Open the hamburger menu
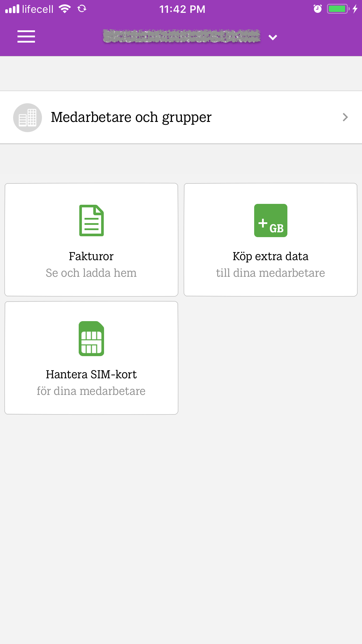The height and width of the screenshot is (644, 362). 26,36
